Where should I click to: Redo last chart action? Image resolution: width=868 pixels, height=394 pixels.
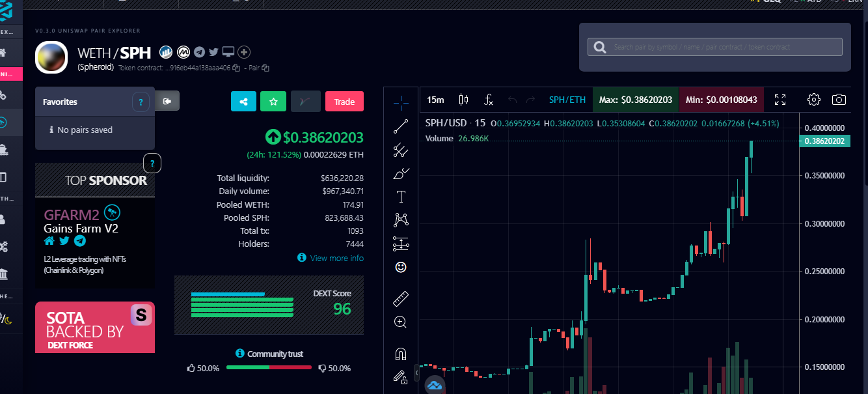pyautogui.click(x=530, y=100)
